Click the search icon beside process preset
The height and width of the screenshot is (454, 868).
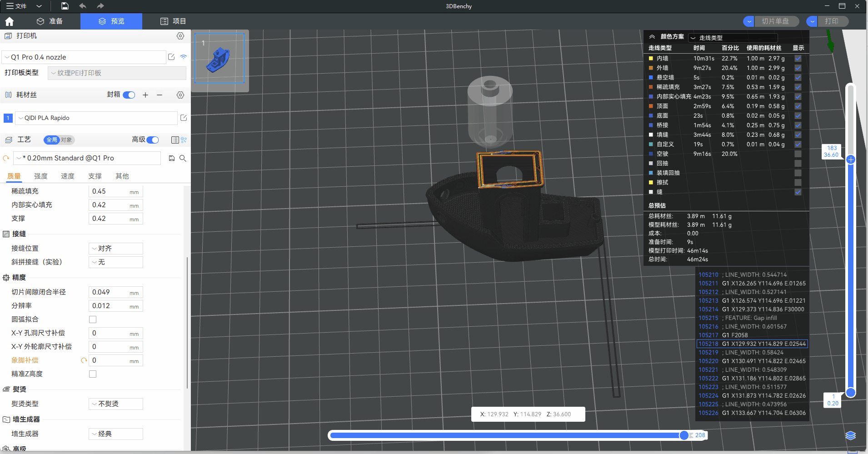coord(183,158)
